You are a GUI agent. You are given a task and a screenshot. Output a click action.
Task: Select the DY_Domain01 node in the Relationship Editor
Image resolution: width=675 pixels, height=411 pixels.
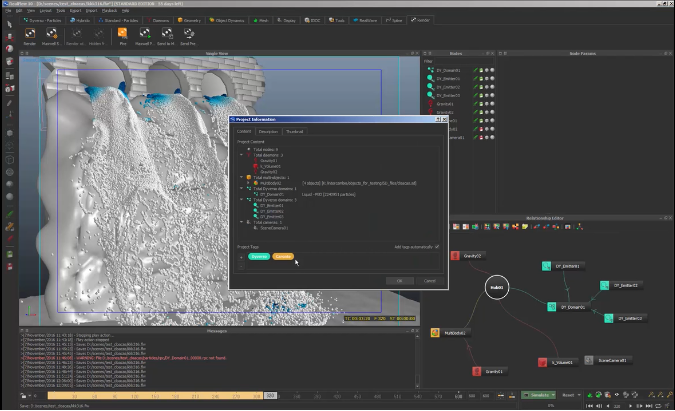[x=567, y=307]
